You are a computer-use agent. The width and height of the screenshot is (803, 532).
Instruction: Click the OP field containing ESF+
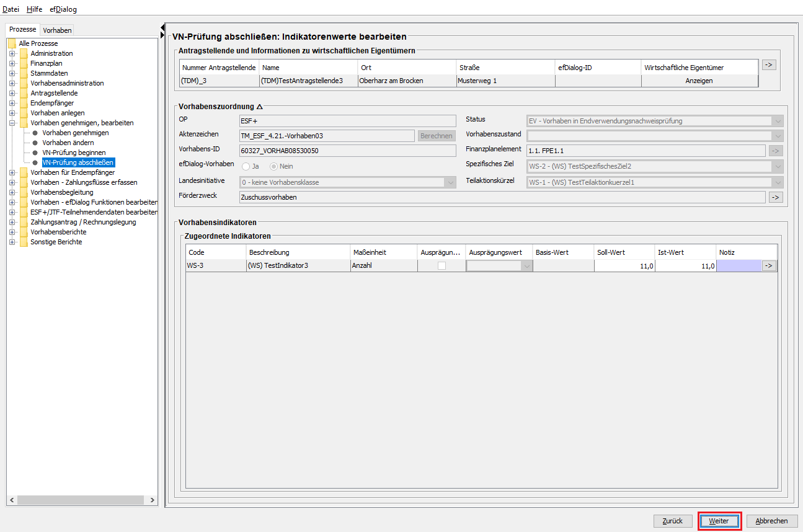click(348, 121)
